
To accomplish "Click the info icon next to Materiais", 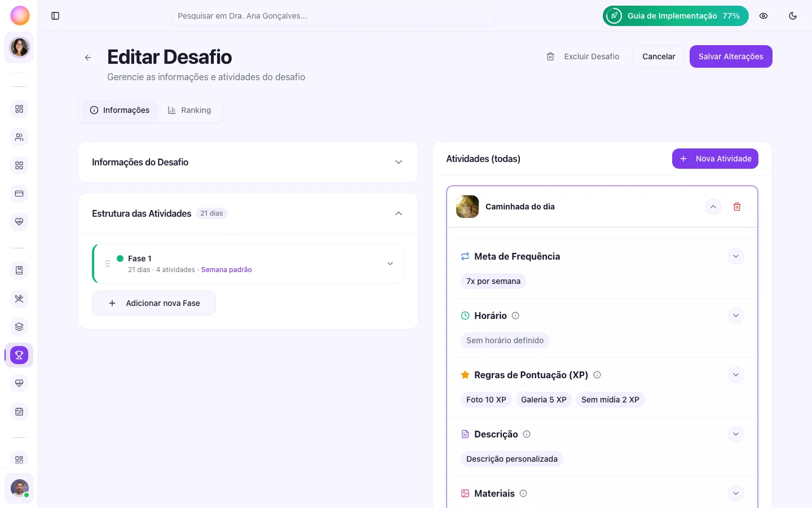I will [x=523, y=493].
